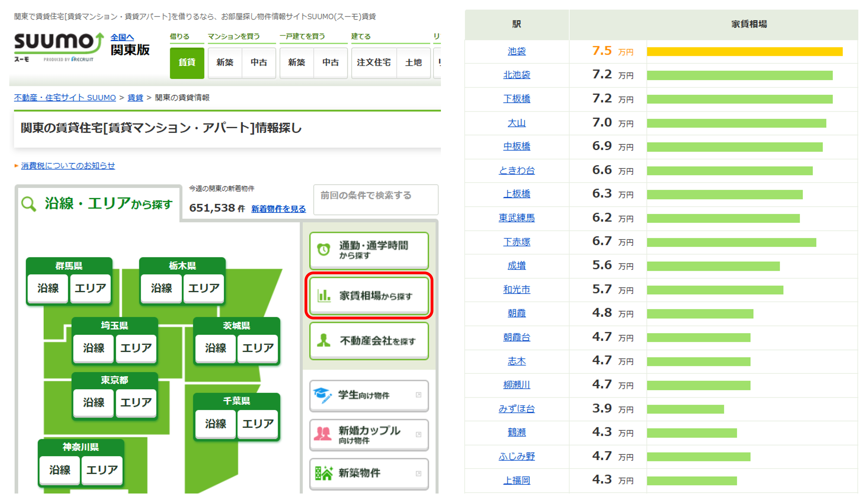Open the 志木 station link

(516, 361)
